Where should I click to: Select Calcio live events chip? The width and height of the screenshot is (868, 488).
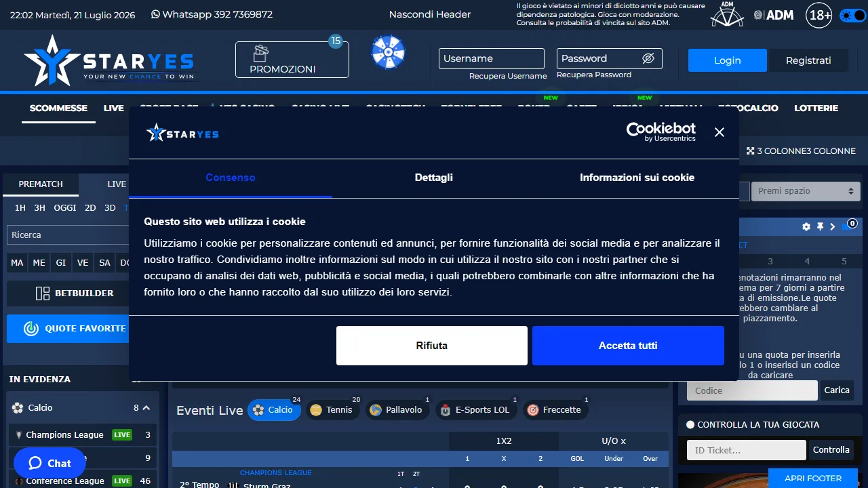click(274, 410)
